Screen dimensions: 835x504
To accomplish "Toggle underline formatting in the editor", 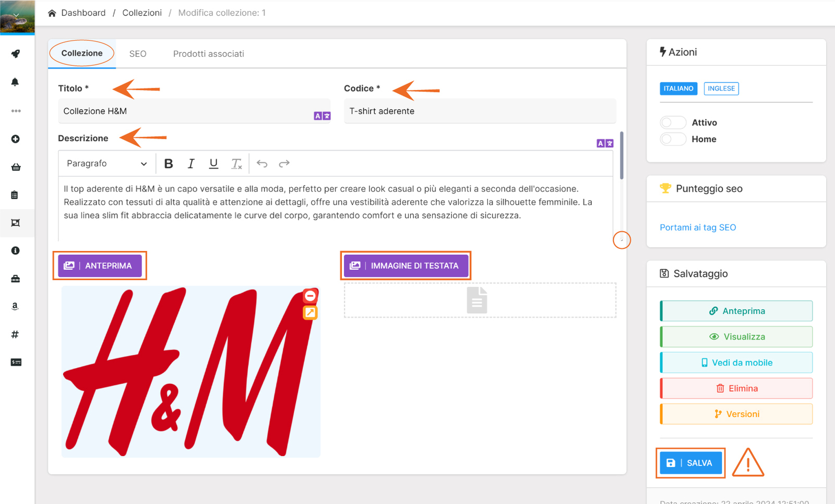I will tap(213, 164).
